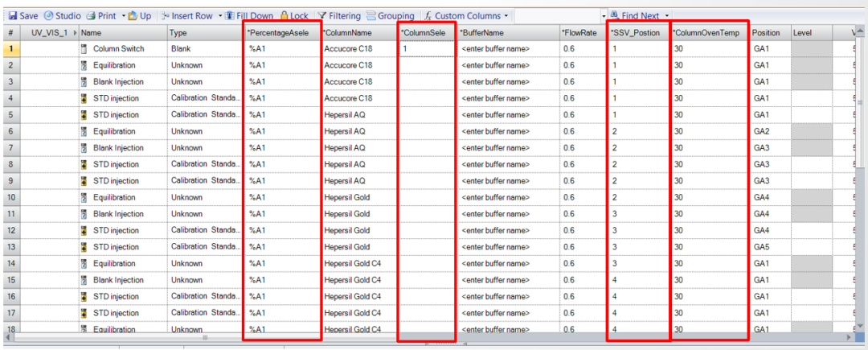The height and width of the screenshot is (350, 868).
Task: Click the Print toolbar button
Action: 100,15
